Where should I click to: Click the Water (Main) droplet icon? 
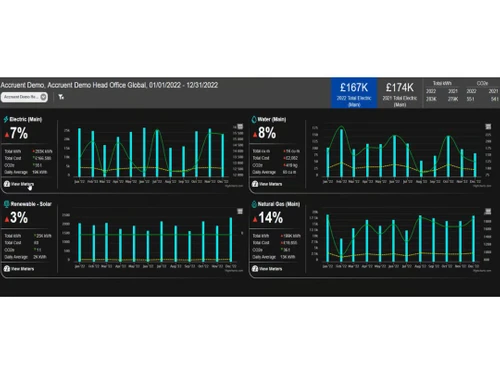tap(254, 119)
